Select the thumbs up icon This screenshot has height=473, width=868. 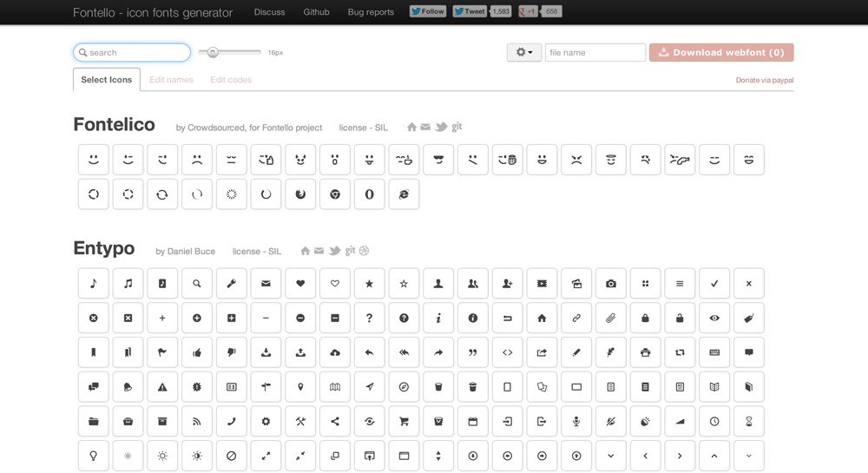(197, 352)
